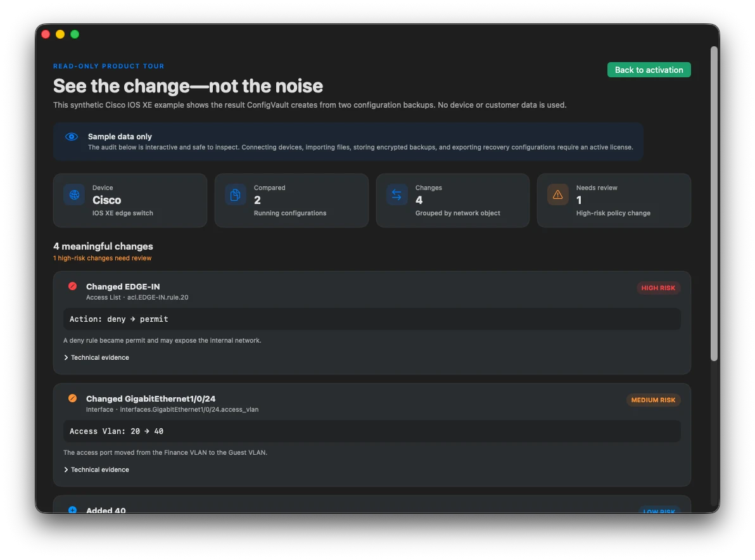Click the blue plus icon beside Added 40
Screen dimensions: 755x560
pos(72,509)
